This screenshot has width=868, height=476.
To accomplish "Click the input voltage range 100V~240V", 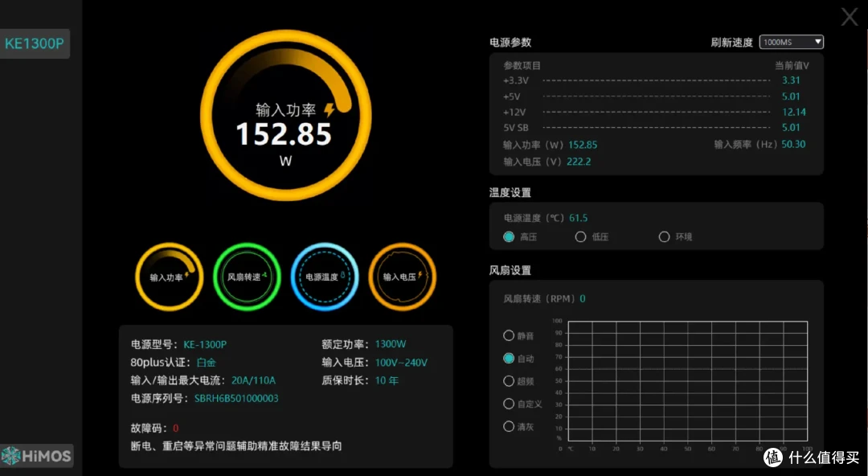I will 401,363.
